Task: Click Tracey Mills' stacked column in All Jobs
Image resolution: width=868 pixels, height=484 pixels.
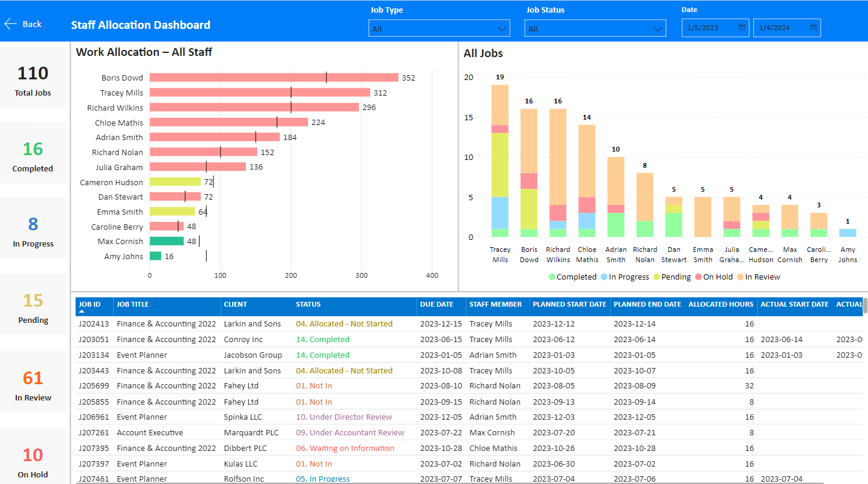Action: [x=500, y=161]
